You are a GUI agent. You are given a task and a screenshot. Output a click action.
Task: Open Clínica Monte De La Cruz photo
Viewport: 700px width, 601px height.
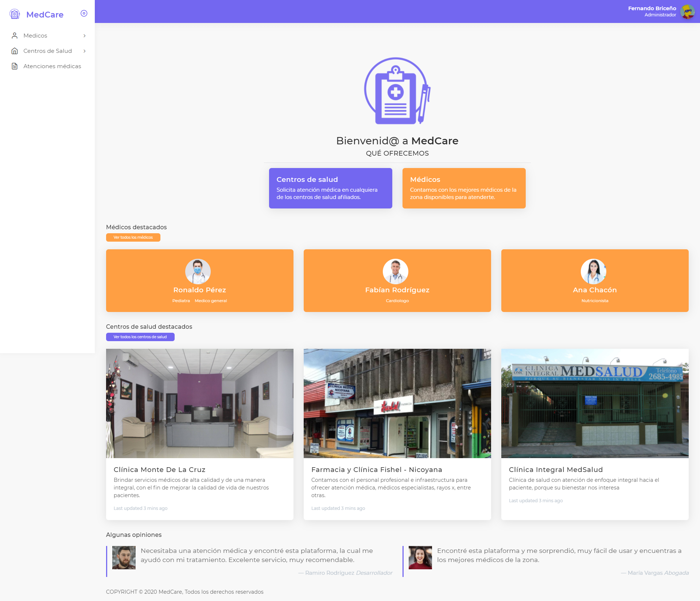pyautogui.click(x=199, y=403)
